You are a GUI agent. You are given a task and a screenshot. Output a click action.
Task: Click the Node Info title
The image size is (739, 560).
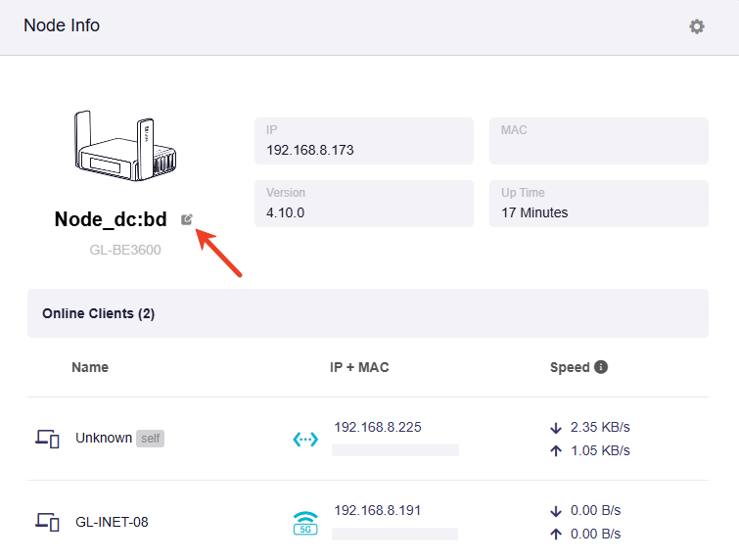point(62,25)
